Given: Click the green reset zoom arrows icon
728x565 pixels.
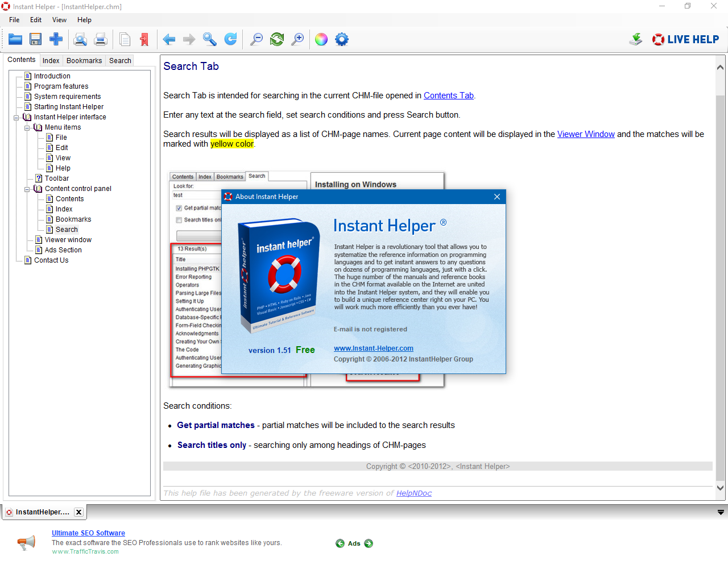Looking at the screenshot, I should pyautogui.click(x=277, y=39).
